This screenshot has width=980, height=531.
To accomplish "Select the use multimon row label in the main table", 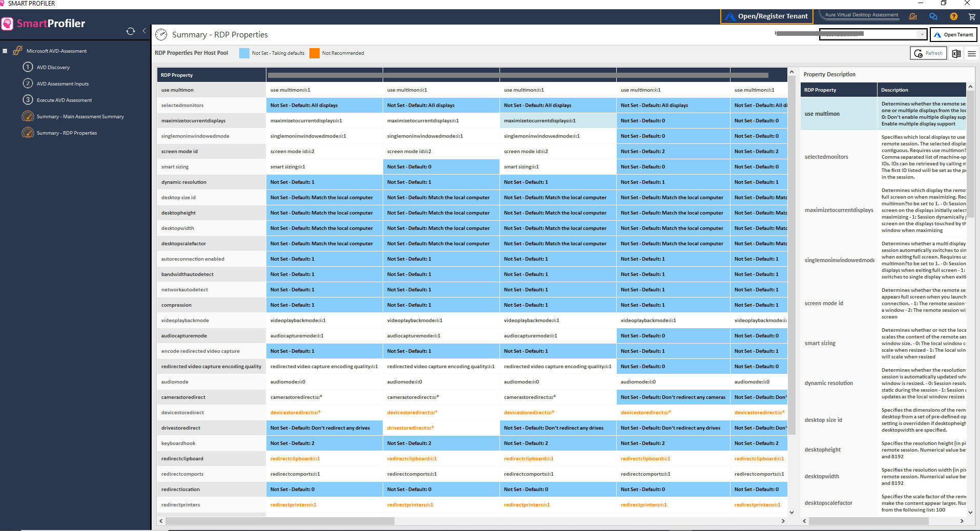I will [x=211, y=90].
